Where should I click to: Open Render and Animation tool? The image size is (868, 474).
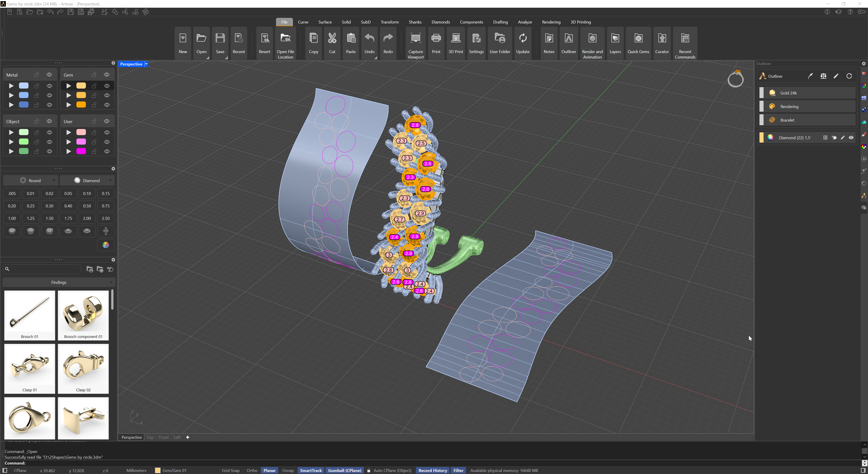(x=592, y=43)
